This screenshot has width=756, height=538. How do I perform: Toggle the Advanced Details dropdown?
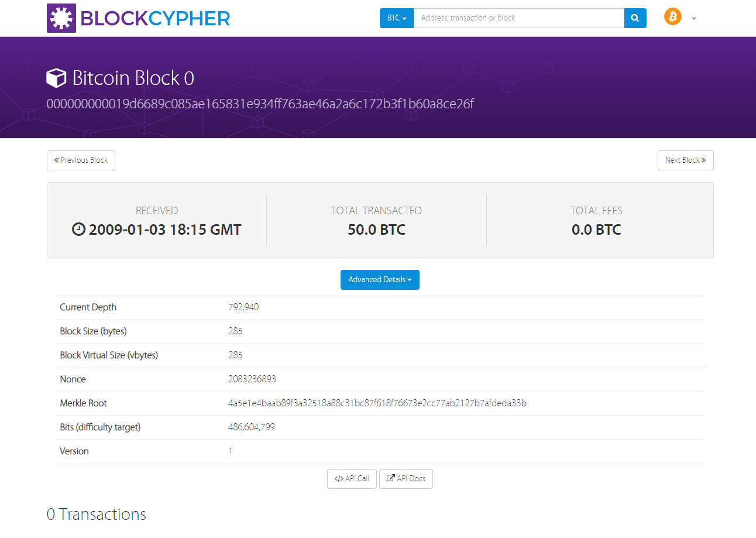[380, 280]
